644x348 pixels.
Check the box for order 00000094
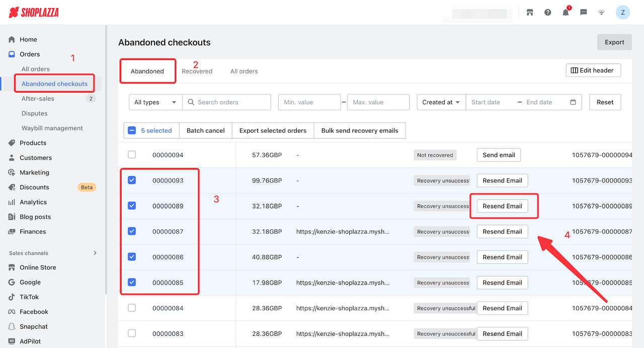pos(132,155)
